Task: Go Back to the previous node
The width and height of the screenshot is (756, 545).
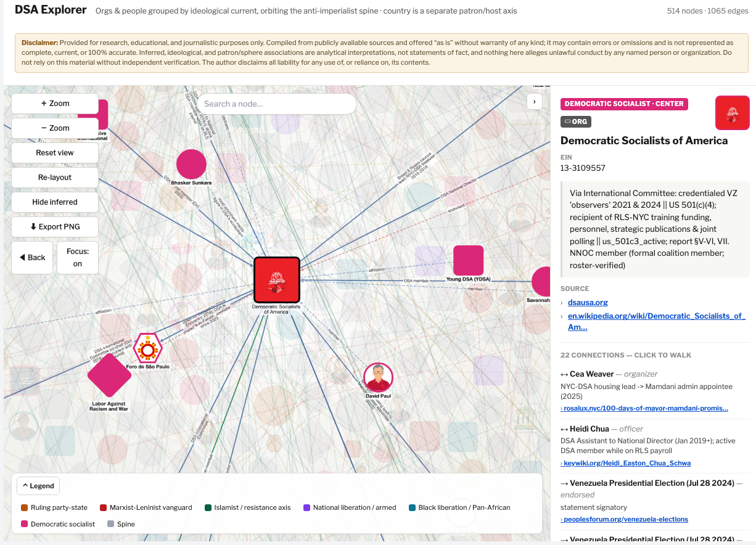Action: 32,258
